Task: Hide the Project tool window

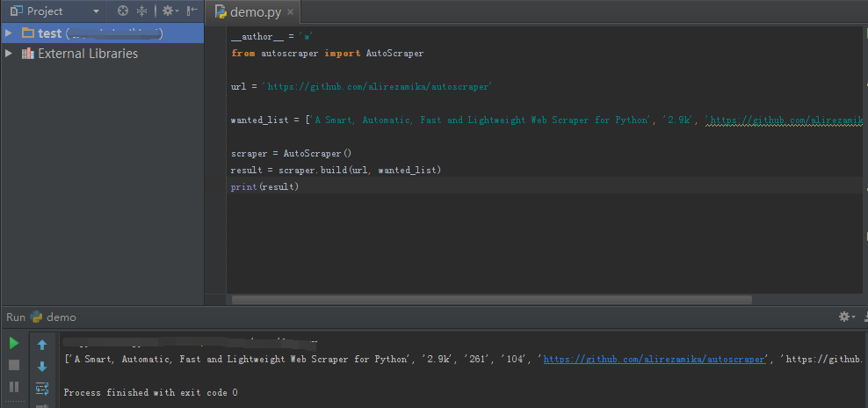Action: coord(192,11)
